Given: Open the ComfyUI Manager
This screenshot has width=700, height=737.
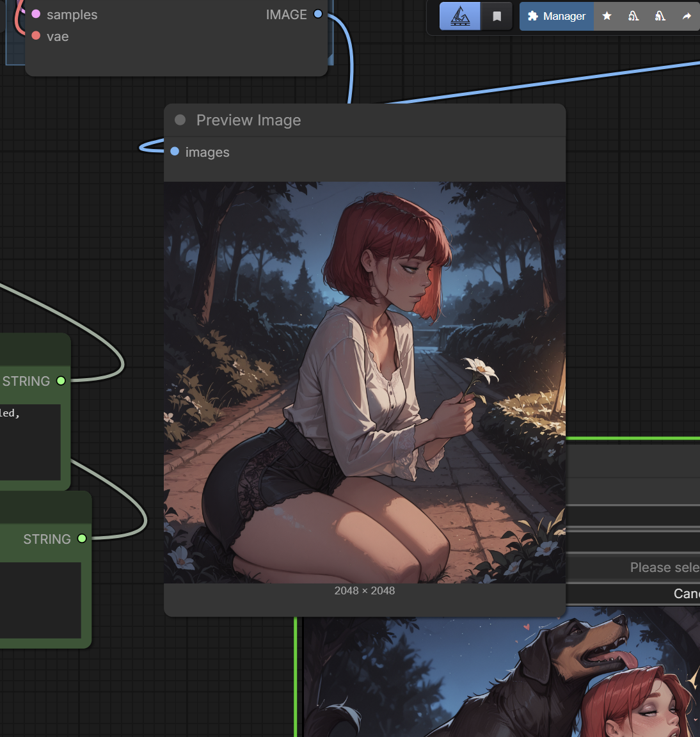Looking at the screenshot, I should coord(557,16).
